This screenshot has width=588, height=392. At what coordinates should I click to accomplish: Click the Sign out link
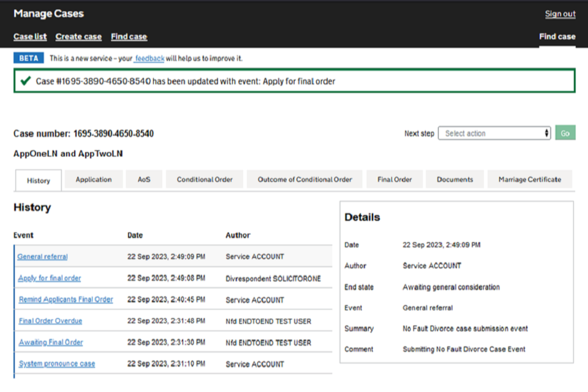point(560,14)
